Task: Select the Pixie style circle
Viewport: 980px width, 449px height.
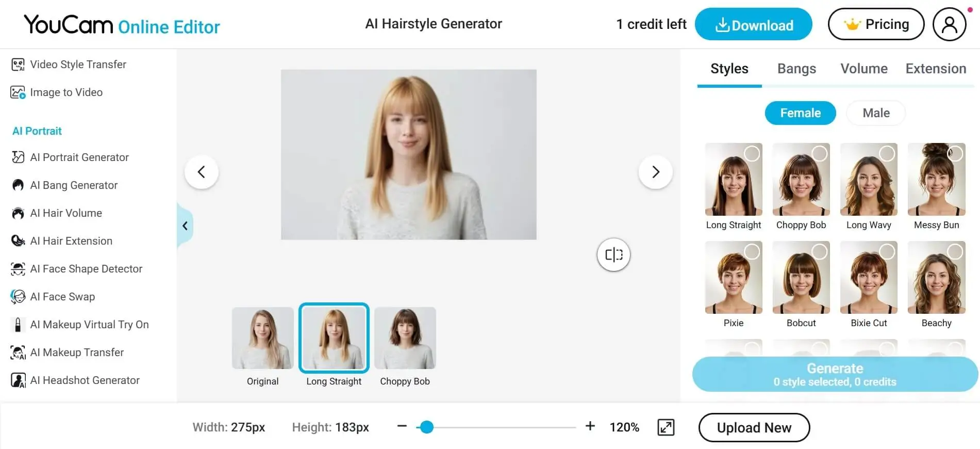Action: pos(752,251)
